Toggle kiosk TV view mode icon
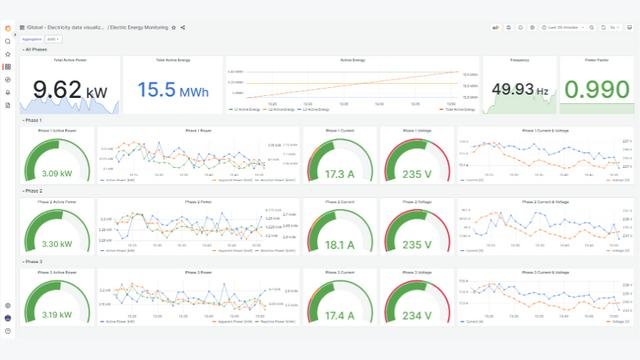 [x=629, y=27]
